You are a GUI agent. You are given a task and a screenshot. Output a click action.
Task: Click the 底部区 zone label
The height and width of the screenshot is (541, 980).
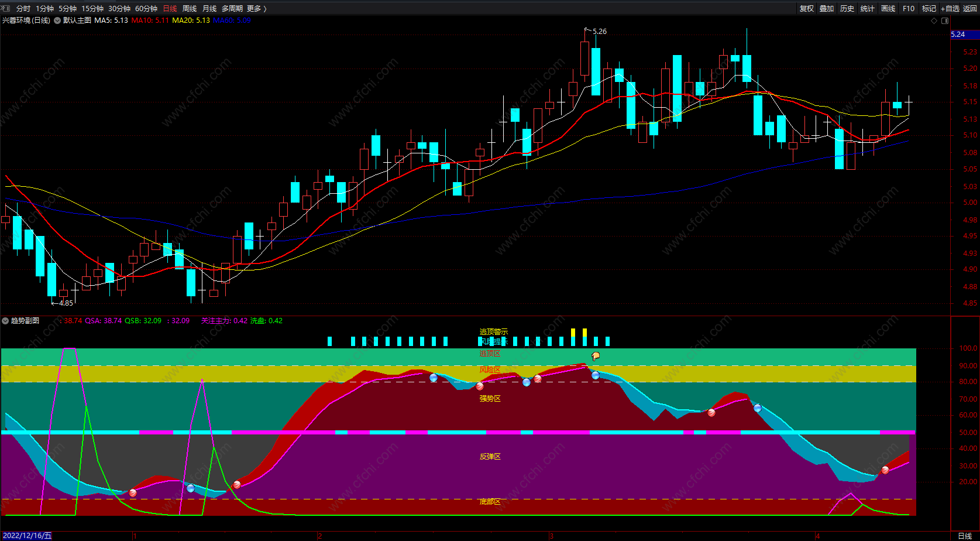coord(490,502)
